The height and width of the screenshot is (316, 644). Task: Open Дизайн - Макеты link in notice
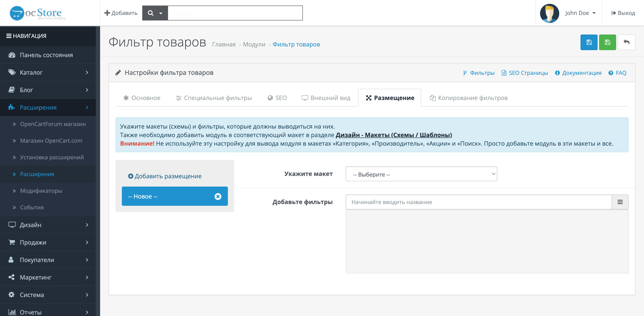point(394,135)
